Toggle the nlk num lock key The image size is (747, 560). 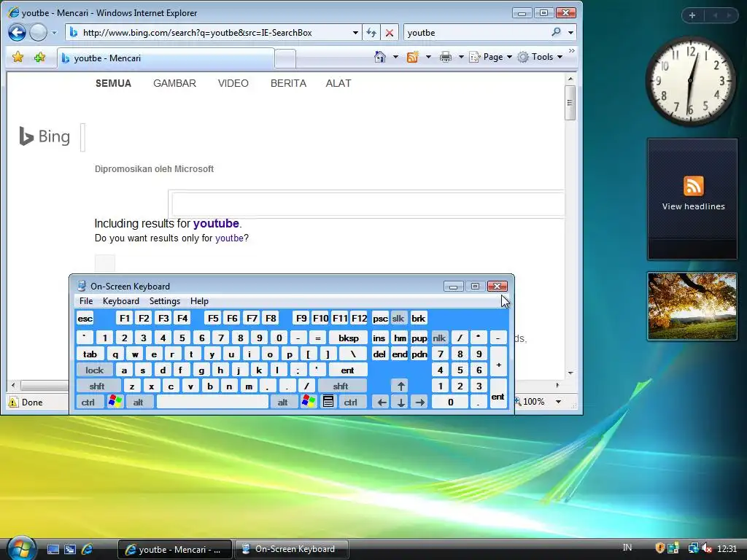pyautogui.click(x=439, y=338)
